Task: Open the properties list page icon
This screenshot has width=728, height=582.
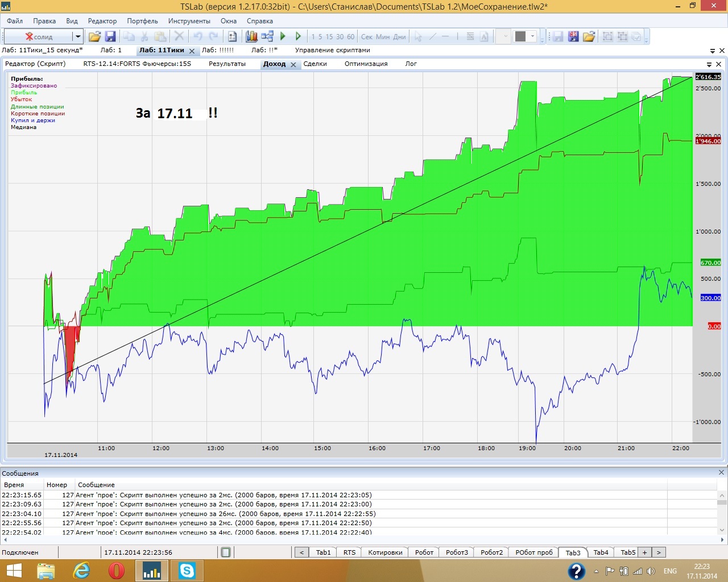Action: (233, 36)
